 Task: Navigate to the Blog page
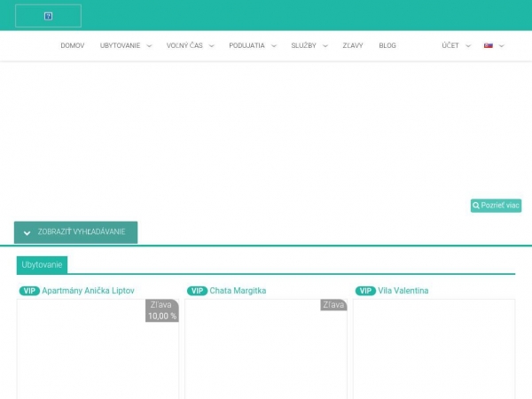point(387,45)
